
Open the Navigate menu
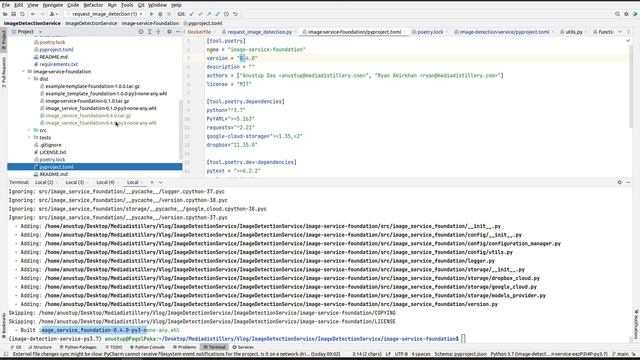point(53,5)
